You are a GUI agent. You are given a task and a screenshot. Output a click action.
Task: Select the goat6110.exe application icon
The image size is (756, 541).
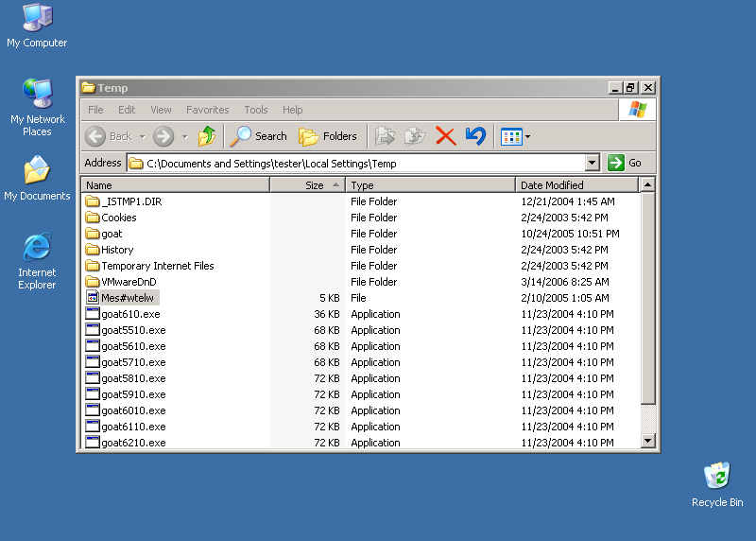[x=92, y=427]
